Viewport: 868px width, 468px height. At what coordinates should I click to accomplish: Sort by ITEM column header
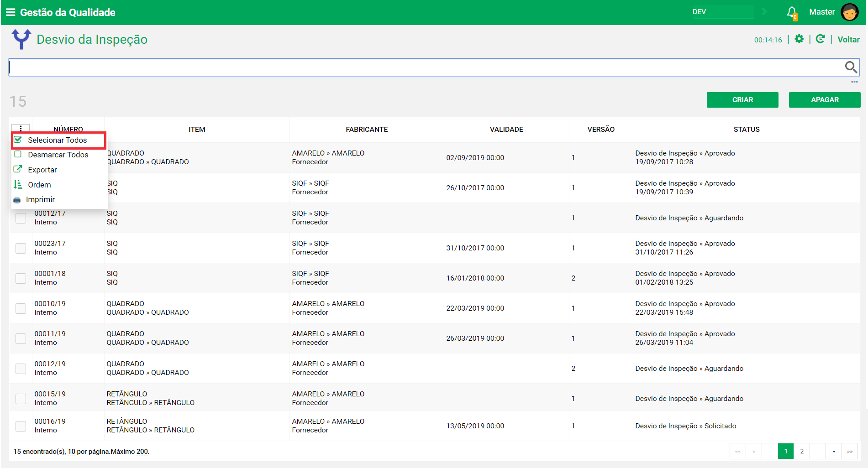[x=197, y=130]
